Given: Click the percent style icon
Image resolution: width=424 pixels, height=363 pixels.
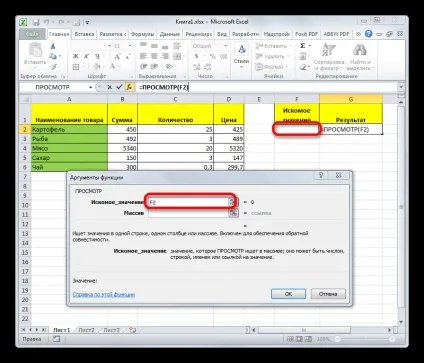Looking at the screenshot, I should point(213,56).
